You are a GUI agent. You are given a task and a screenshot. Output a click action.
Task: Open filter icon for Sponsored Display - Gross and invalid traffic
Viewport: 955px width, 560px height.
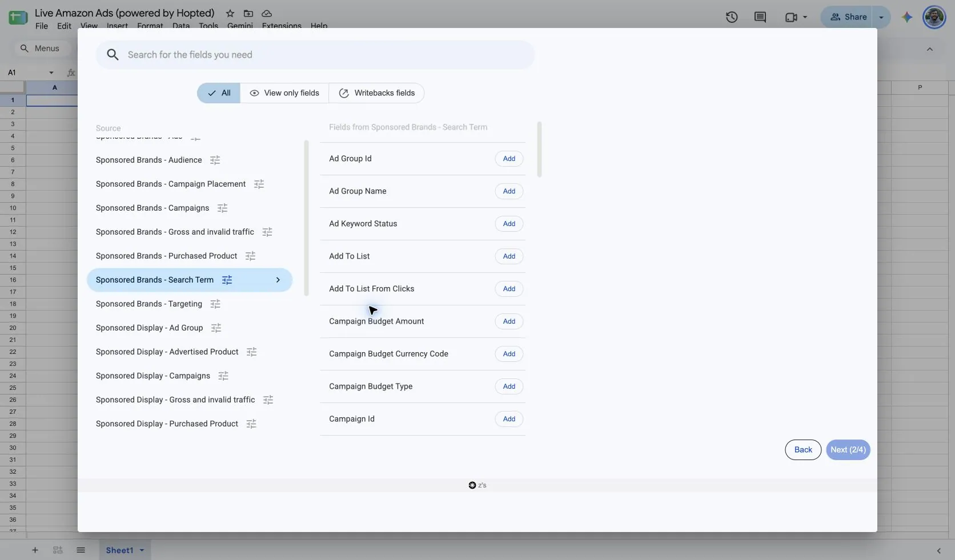click(268, 400)
